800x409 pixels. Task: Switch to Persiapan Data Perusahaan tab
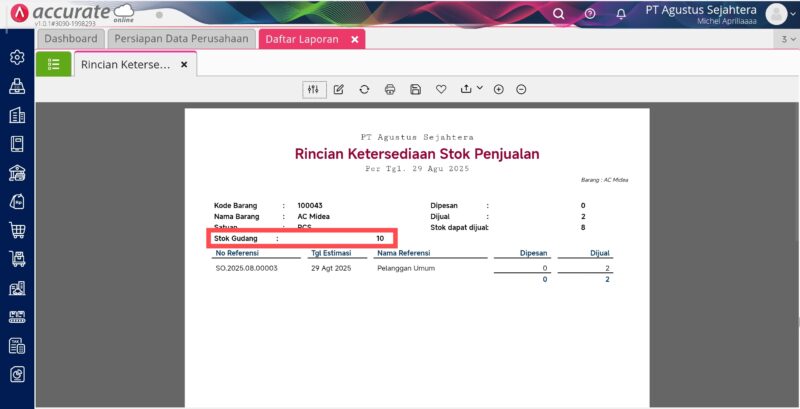pyautogui.click(x=181, y=39)
